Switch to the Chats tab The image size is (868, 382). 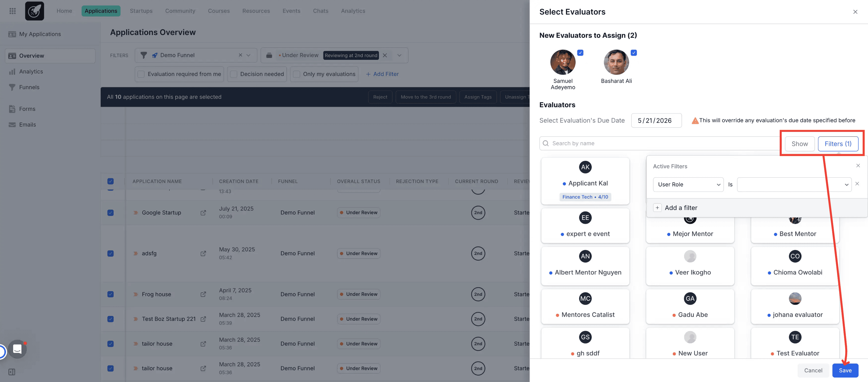320,11
